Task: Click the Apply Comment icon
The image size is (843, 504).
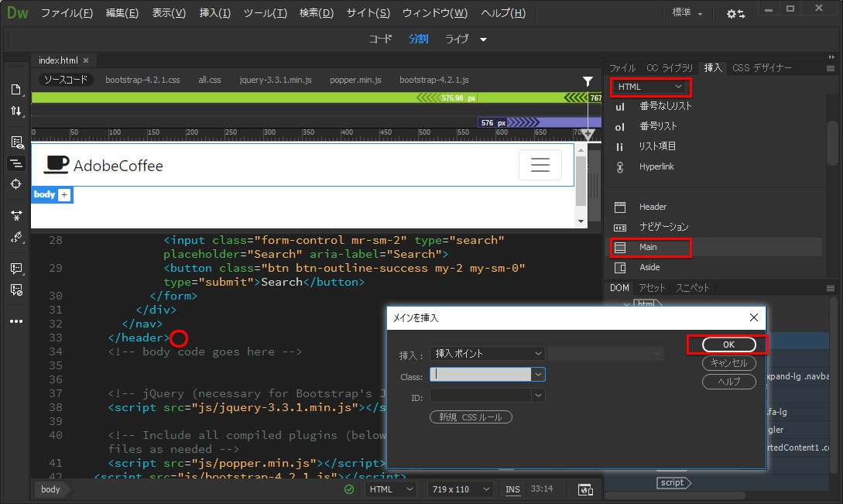Action: [16, 268]
